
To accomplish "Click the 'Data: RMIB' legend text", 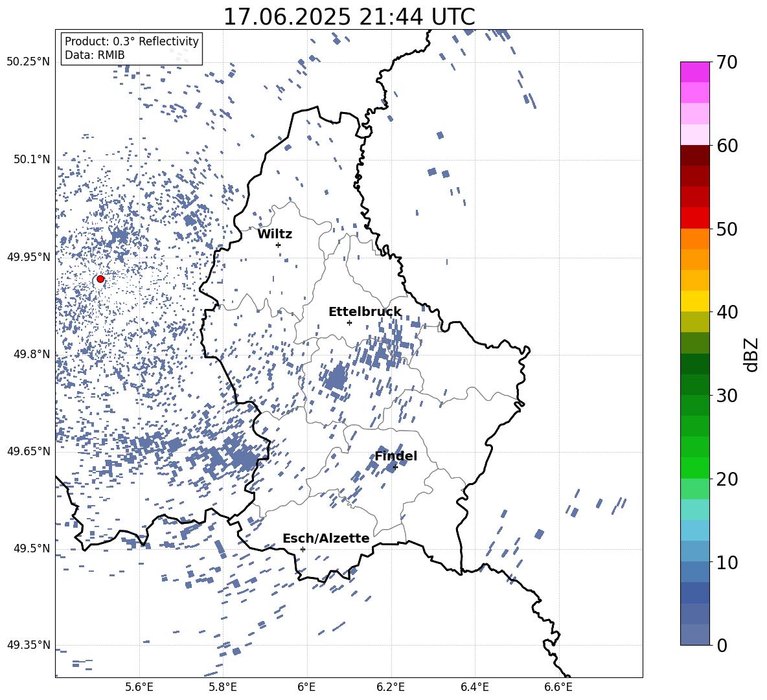I will (95, 55).
